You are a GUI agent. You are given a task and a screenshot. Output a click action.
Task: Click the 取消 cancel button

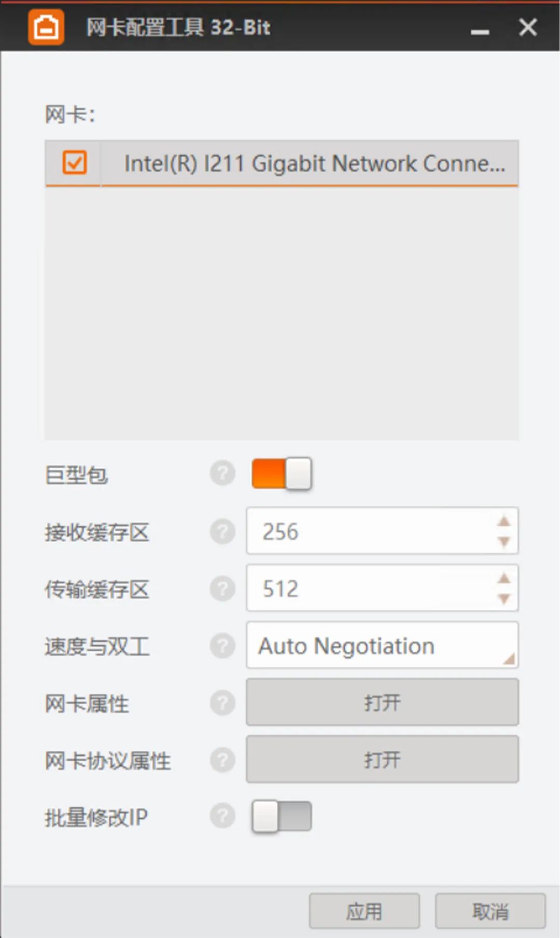point(490,911)
